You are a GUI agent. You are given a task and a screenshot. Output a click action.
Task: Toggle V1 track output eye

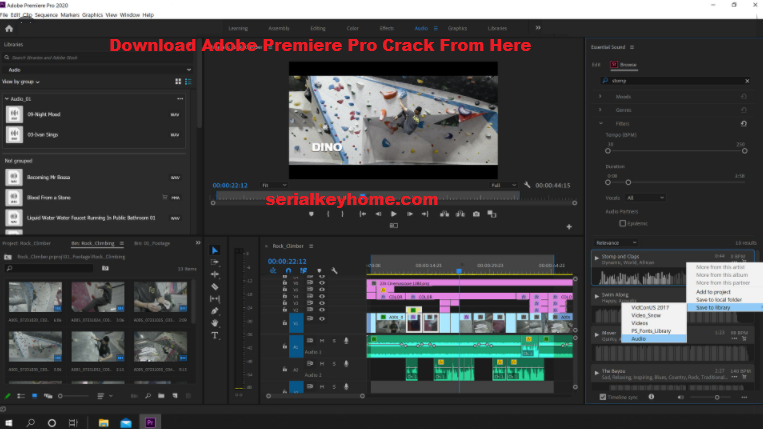[322, 319]
